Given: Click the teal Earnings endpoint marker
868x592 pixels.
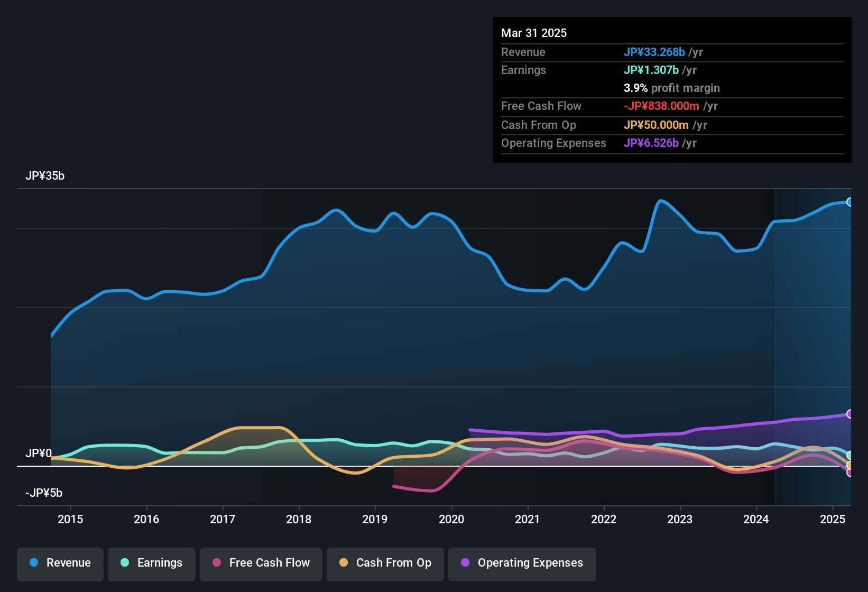Looking at the screenshot, I should (849, 455).
